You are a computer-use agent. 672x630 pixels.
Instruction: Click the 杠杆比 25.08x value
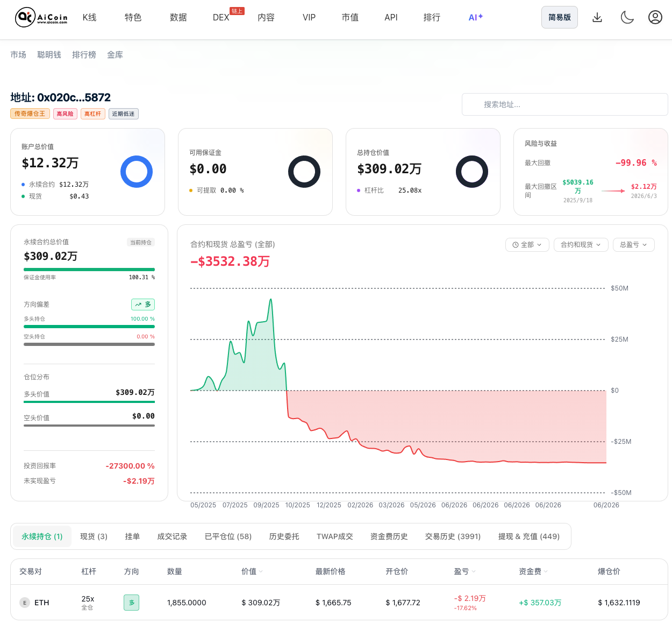click(x=410, y=190)
